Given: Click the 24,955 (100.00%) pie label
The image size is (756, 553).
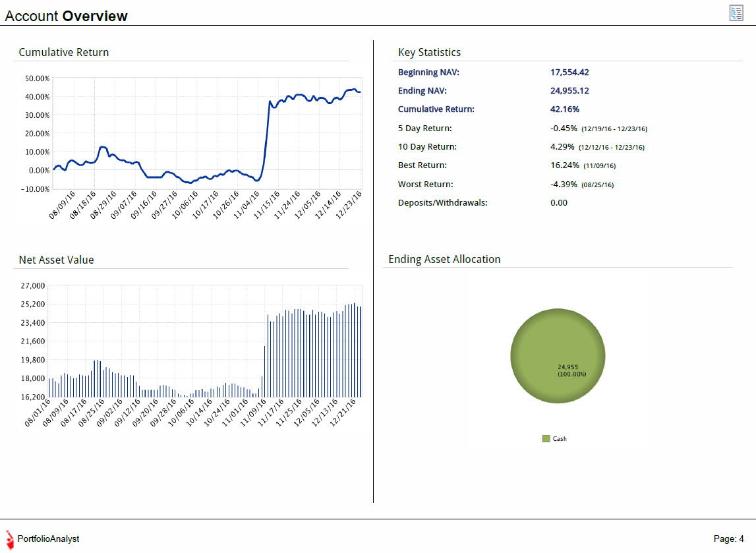Looking at the screenshot, I should [571, 370].
